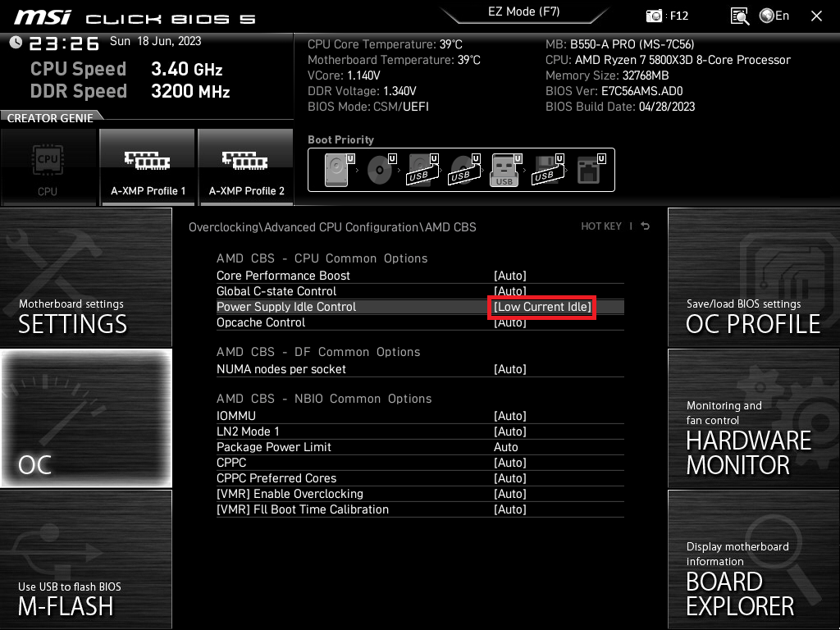Select the NUMA nodes per socket label
The height and width of the screenshot is (630, 840).
click(x=281, y=369)
